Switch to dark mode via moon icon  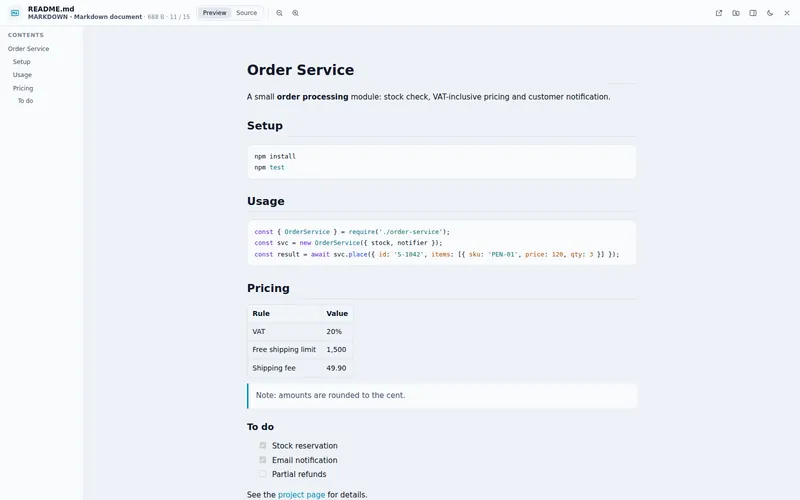770,13
